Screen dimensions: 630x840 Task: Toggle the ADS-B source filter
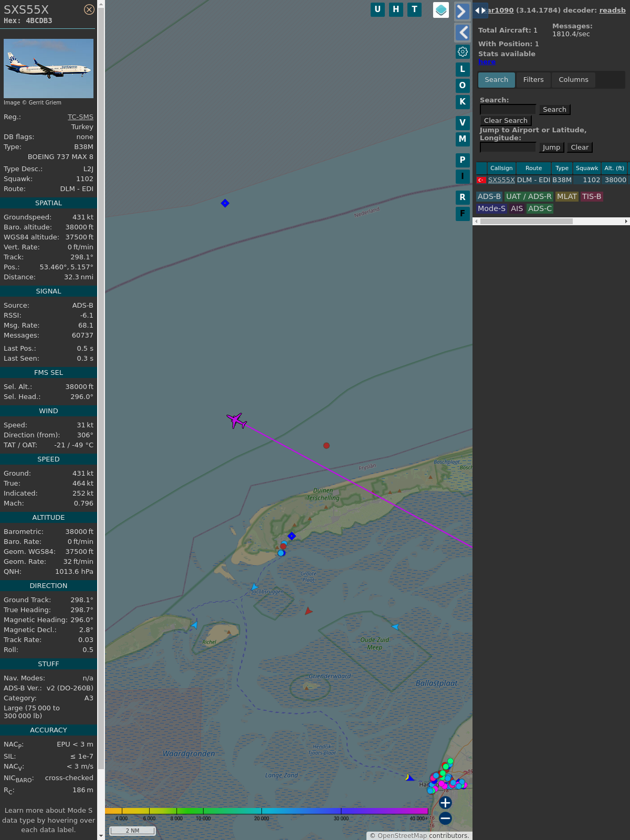489,196
